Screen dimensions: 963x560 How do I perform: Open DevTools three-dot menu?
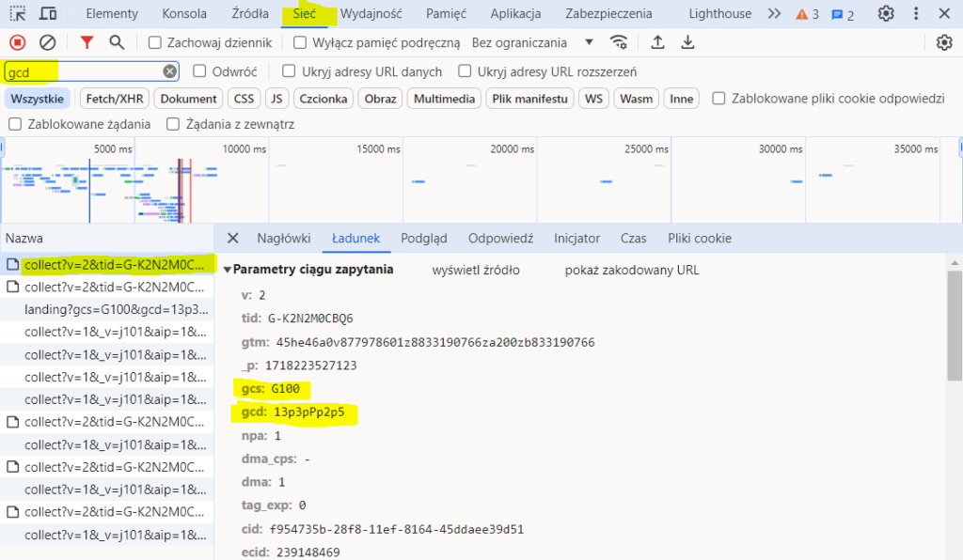tap(916, 13)
